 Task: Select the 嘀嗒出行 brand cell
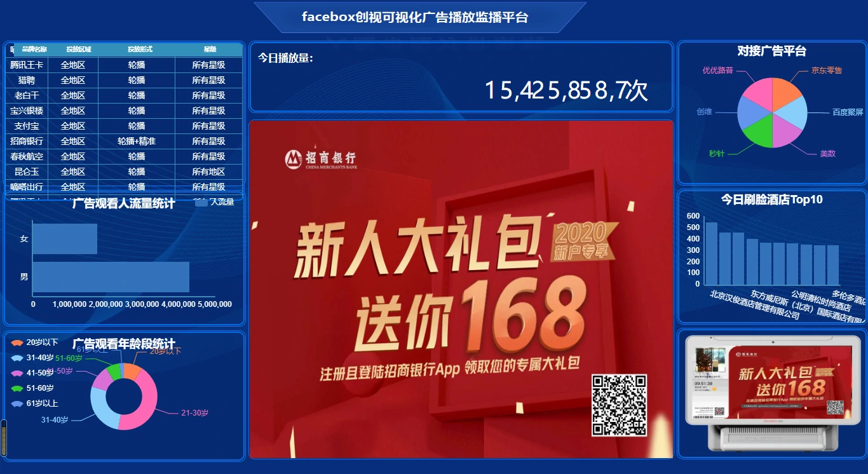pyautogui.click(x=27, y=186)
